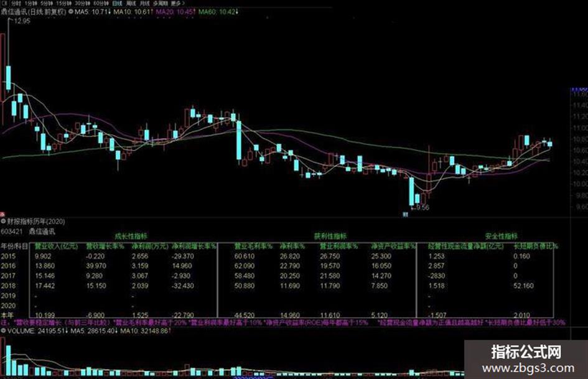Click the 长短期负债比% column header

(536, 246)
